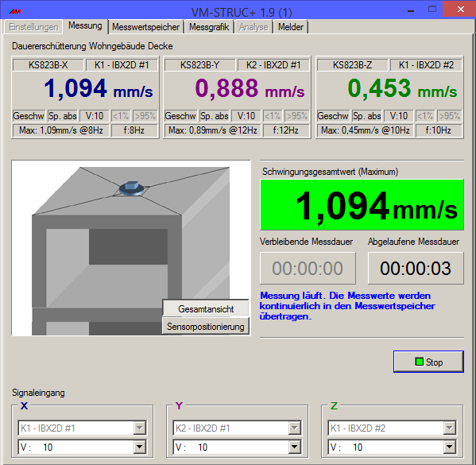
Task: Open the Melder tab
Action: point(291,27)
